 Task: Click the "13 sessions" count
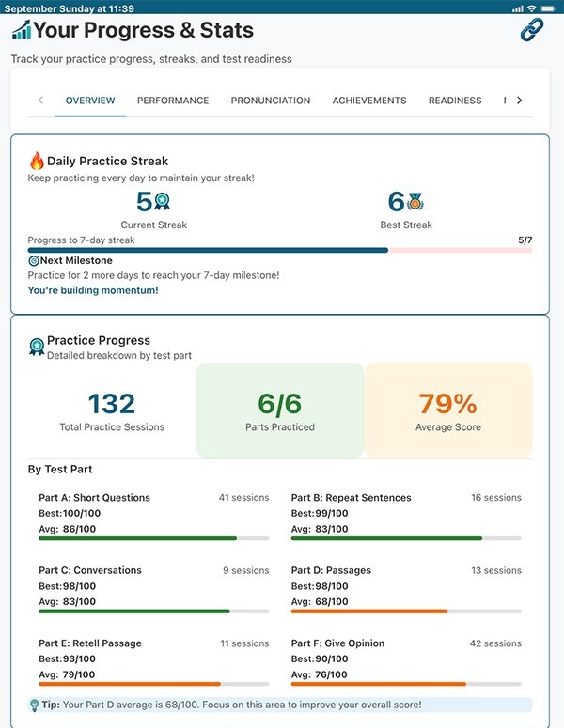click(496, 570)
